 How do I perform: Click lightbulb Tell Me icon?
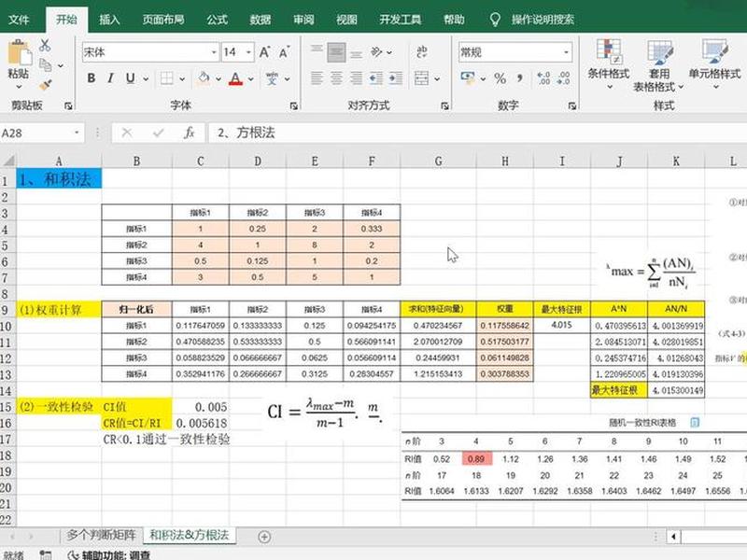pyautogui.click(x=495, y=19)
